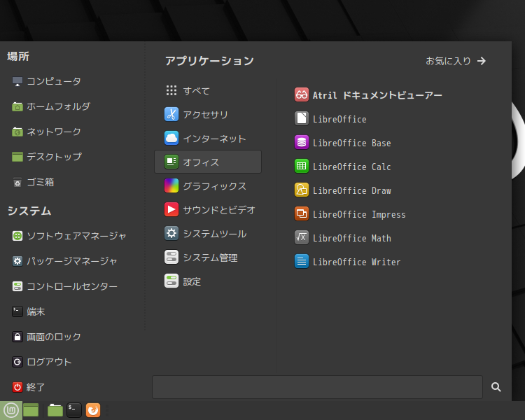Screen dimensions: 525x420
Task: Open ホームフォルダ folder icon
Action: coord(17,106)
